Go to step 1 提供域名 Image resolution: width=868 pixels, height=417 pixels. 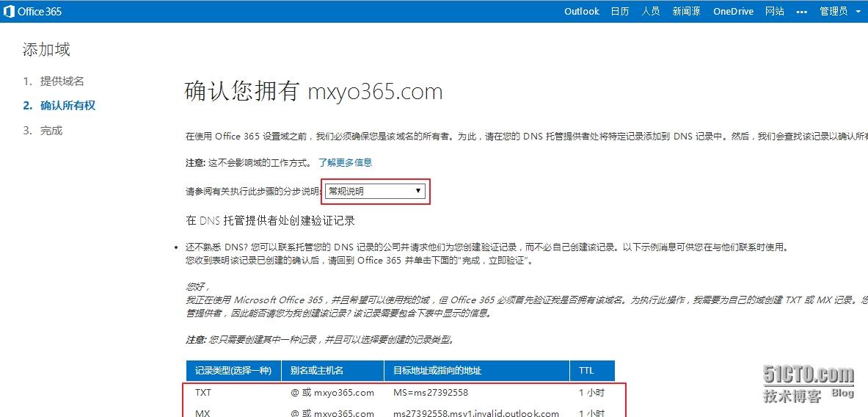[62, 81]
